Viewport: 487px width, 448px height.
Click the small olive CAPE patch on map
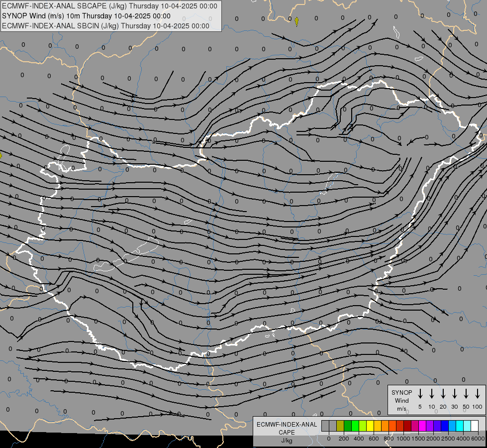coord(296,21)
